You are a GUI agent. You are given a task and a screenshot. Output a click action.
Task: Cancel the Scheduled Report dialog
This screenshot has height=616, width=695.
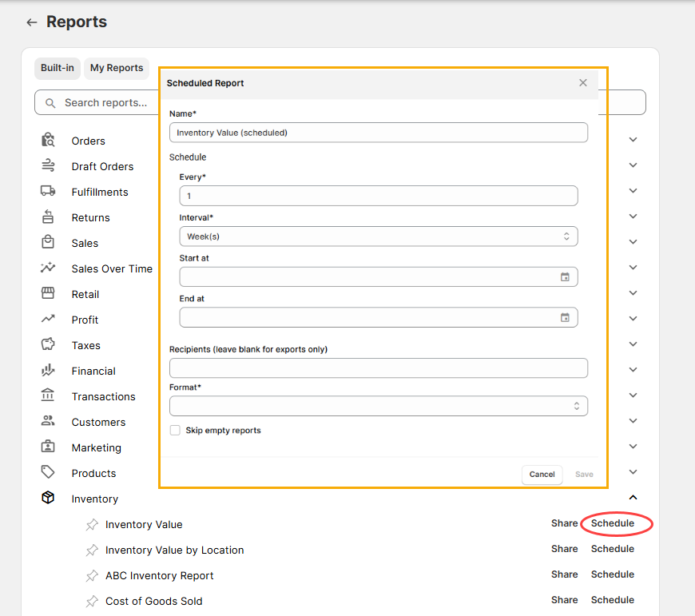tap(542, 475)
